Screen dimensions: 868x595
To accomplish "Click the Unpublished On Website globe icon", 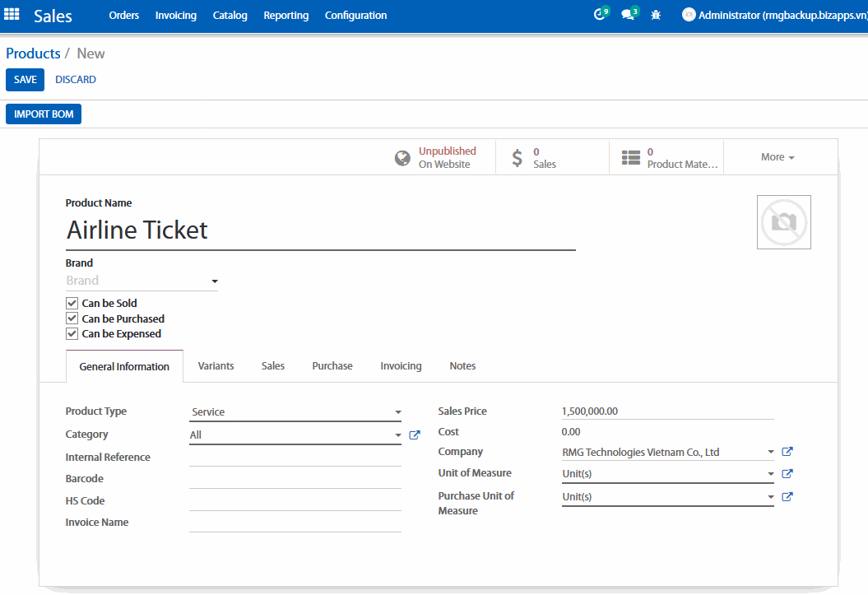I will [x=402, y=158].
